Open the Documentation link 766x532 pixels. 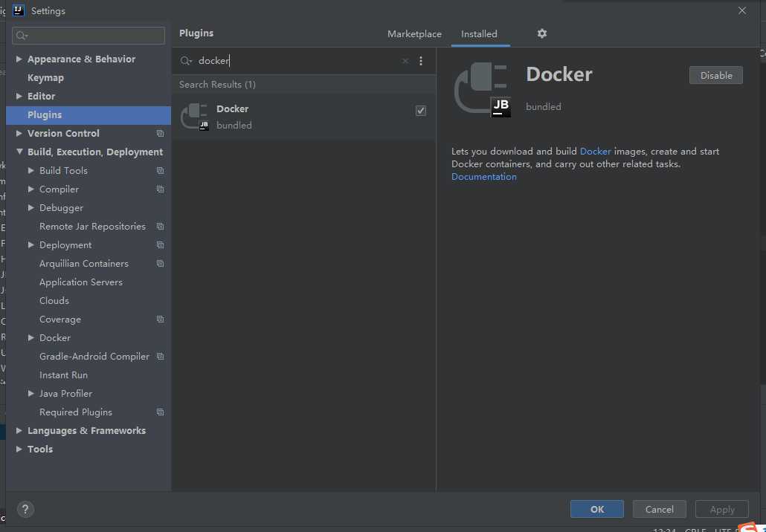(483, 177)
